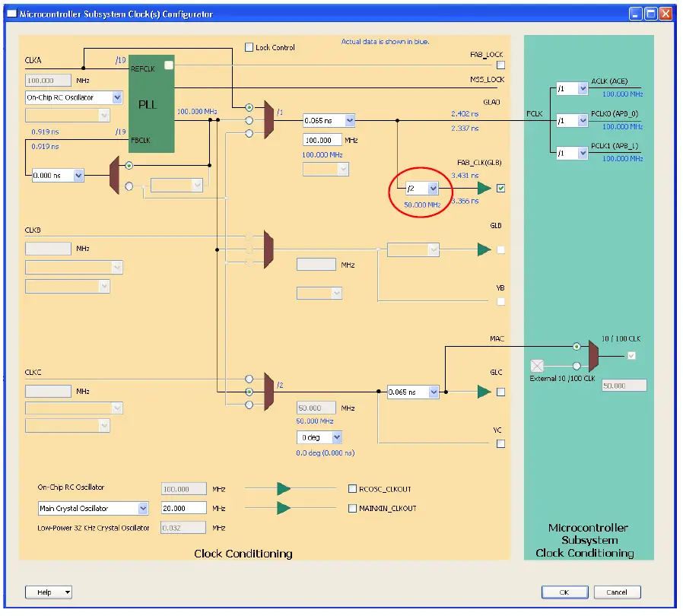Disable the checked FAB_CLK(GLB) enable checkbox

pos(500,188)
